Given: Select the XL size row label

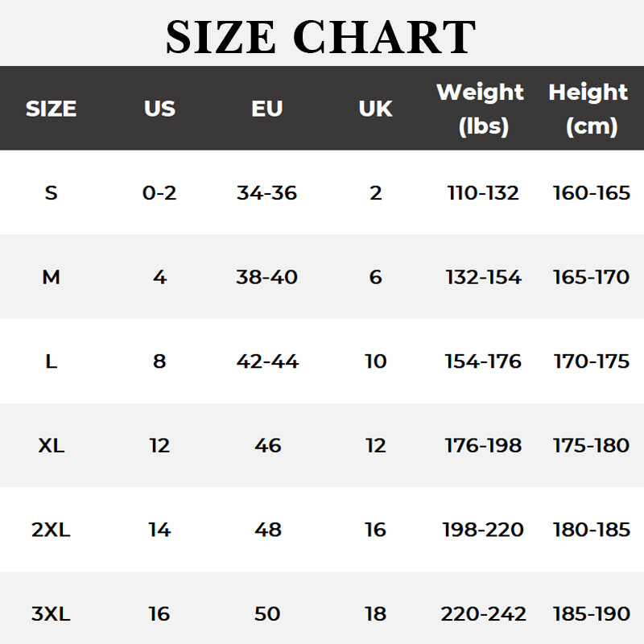Looking at the screenshot, I should click(51, 445).
